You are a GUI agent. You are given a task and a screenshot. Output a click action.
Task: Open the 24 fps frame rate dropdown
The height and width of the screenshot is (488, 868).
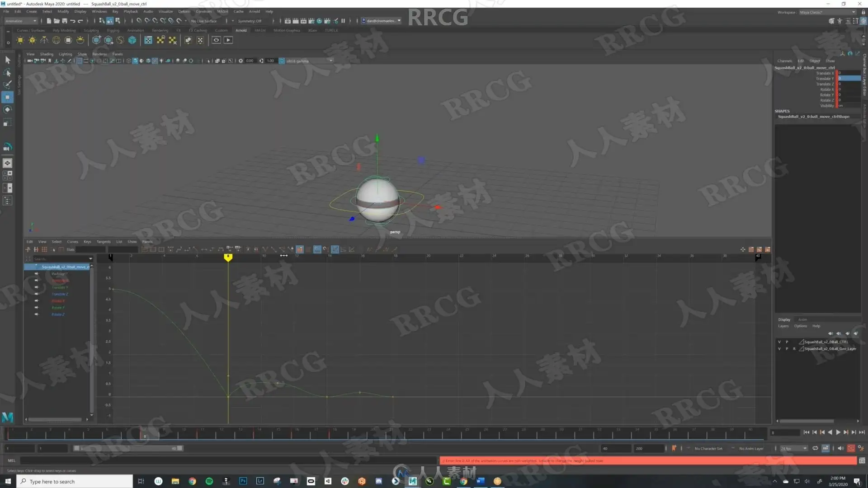pos(794,448)
